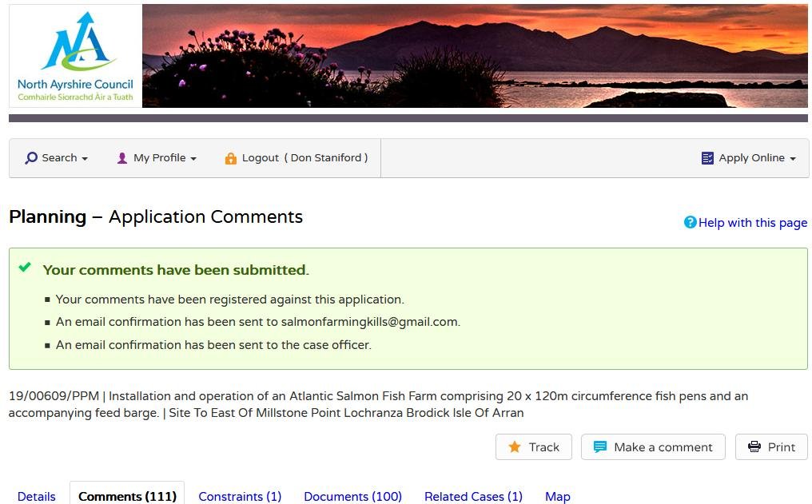Click the person icon next to My Profile
This screenshot has height=504, width=812.
pyautogui.click(x=121, y=157)
